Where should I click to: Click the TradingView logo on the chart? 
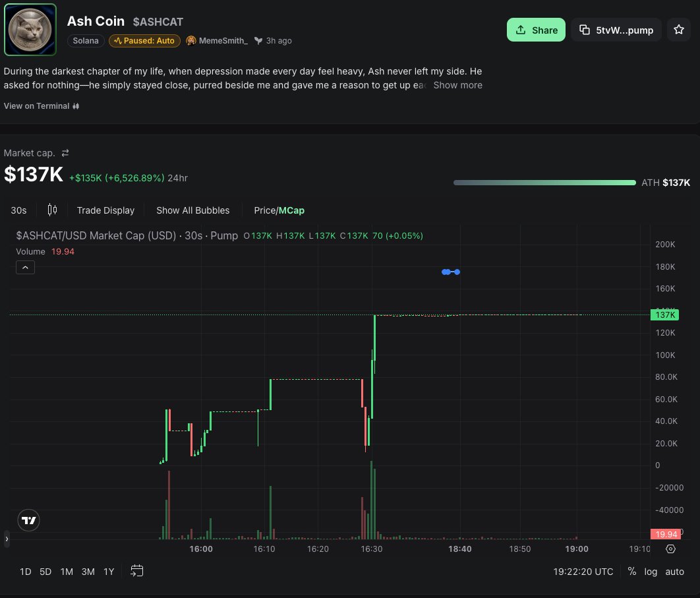[x=28, y=520]
